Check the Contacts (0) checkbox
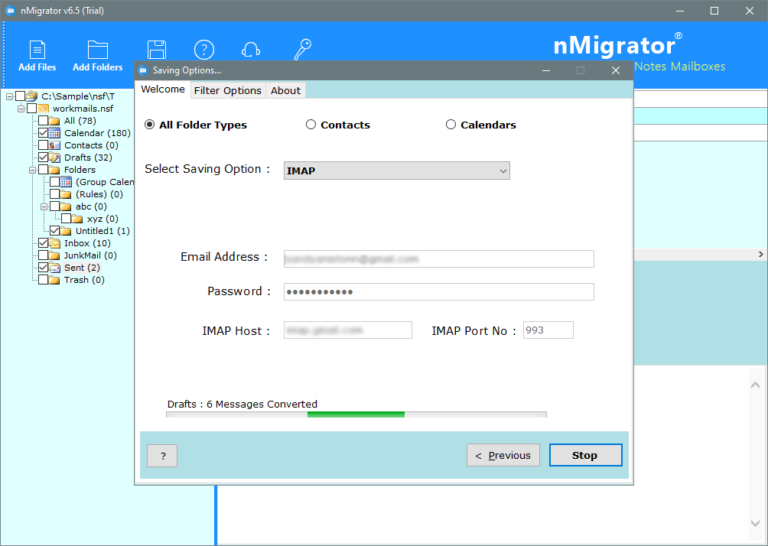The height and width of the screenshot is (546, 768). pos(43,145)
